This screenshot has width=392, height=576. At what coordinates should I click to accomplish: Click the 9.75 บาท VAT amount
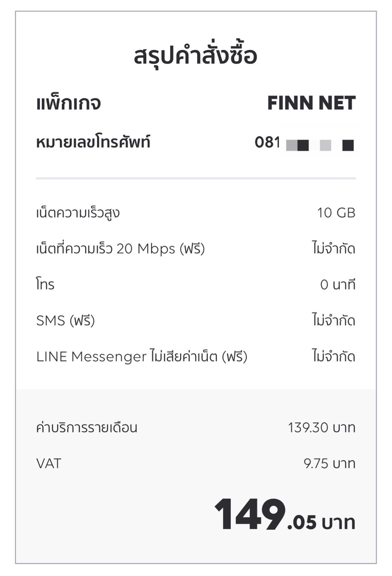(330, 463)
